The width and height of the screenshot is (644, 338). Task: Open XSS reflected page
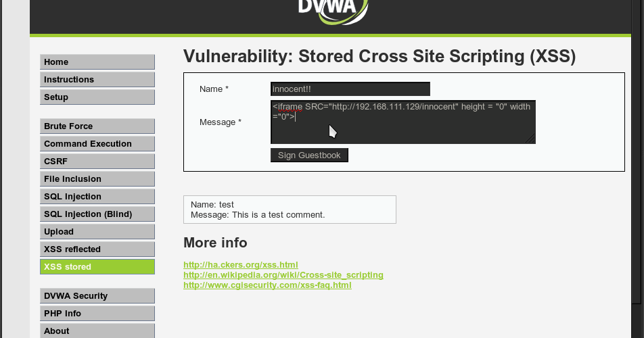pyautogui.click(x=97, y=249)
